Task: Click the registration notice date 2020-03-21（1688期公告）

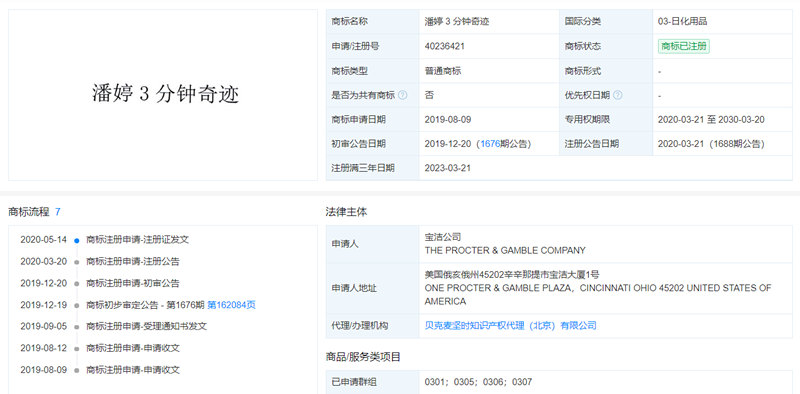Action: tap(711, 144)
